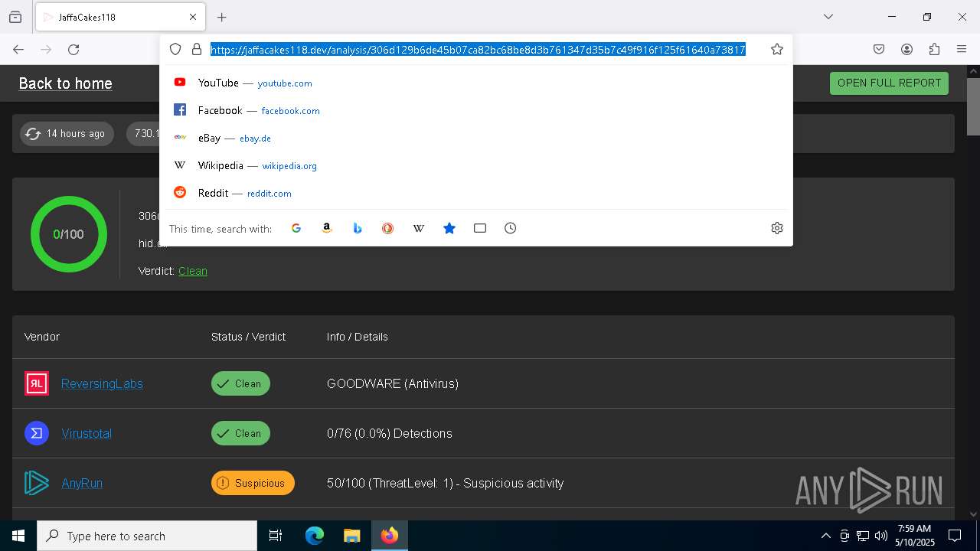Search this time with Wikipedia icon
980x551 pixels.
click(x=419, y=228)
